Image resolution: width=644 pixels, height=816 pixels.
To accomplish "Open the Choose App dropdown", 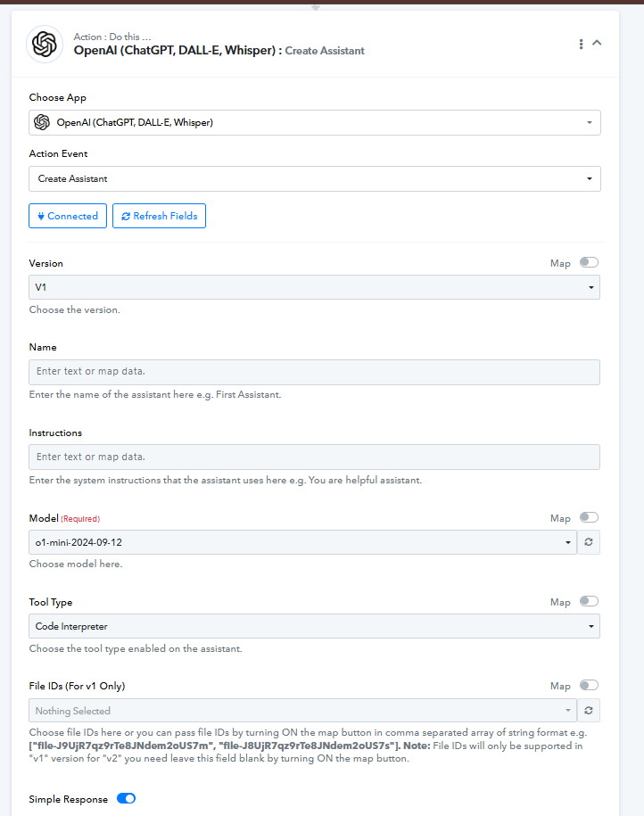I will (314, 122).
